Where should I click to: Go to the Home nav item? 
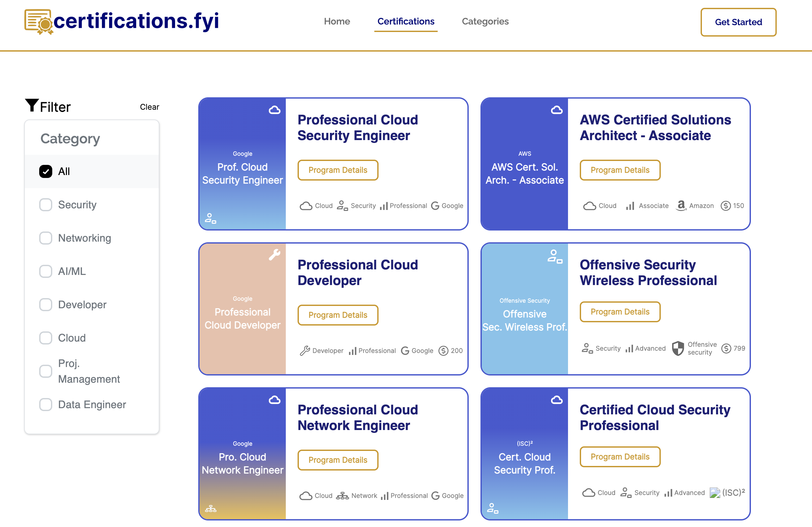[337, 22]
